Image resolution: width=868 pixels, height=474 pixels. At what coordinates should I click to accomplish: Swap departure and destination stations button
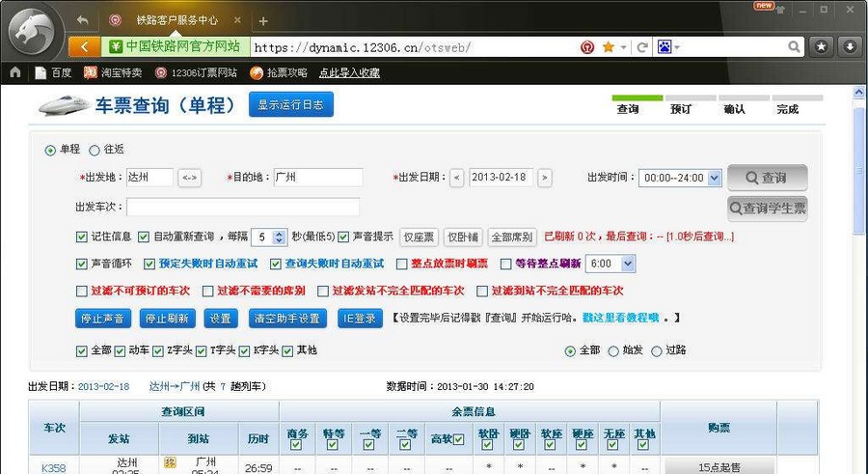click(189, 178)
